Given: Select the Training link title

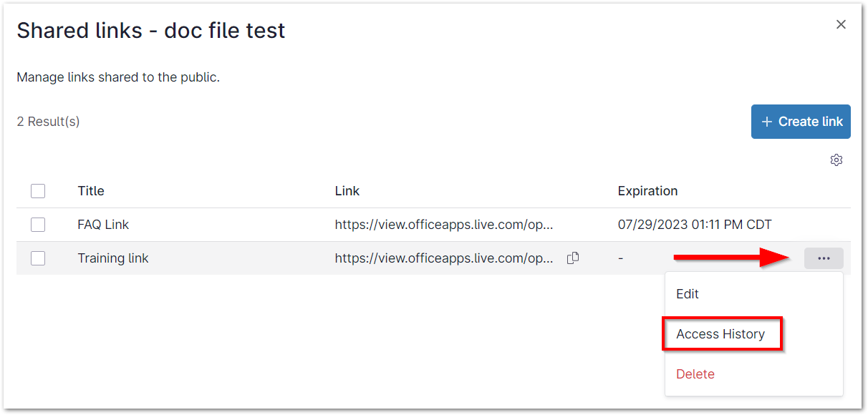Looking at the screenshot, I should 113,258.
